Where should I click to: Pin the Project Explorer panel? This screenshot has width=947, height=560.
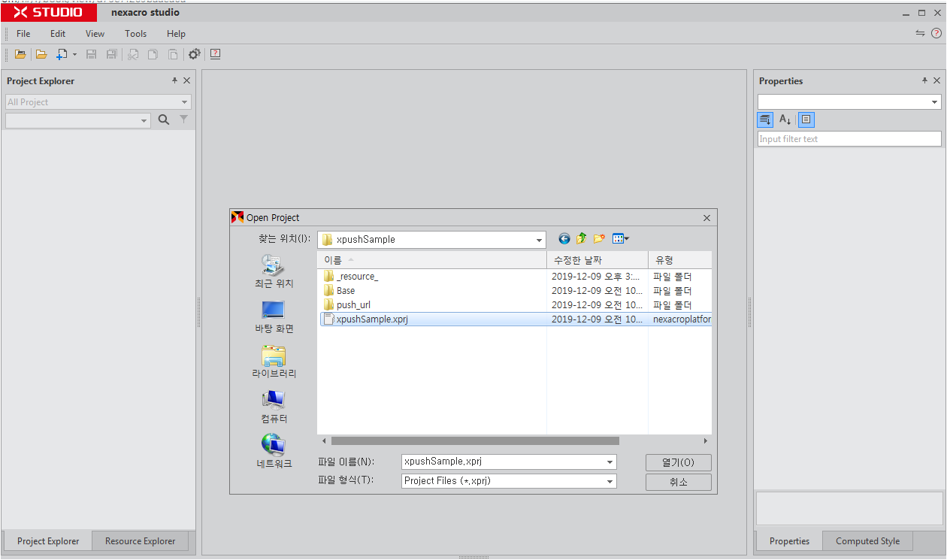(174, 80)
